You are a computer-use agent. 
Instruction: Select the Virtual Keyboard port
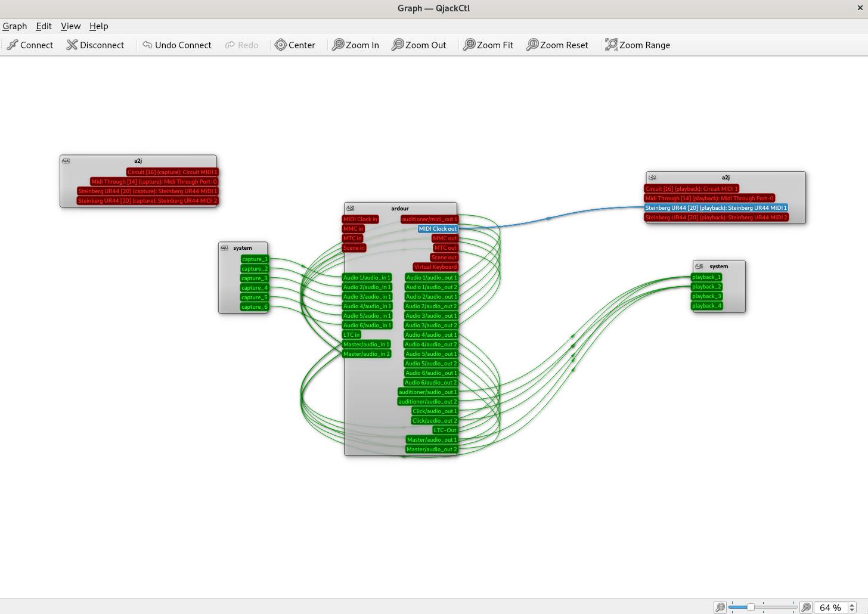point(435,266)
